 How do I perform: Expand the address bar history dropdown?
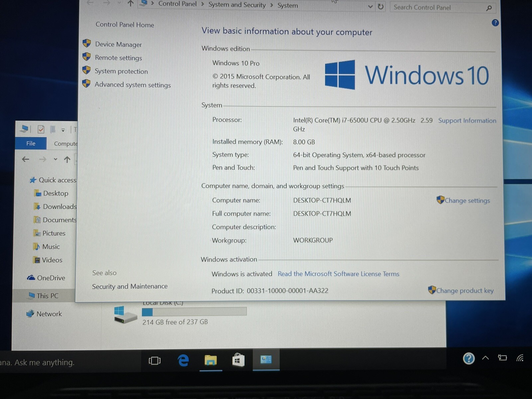[x=370, y=7]
